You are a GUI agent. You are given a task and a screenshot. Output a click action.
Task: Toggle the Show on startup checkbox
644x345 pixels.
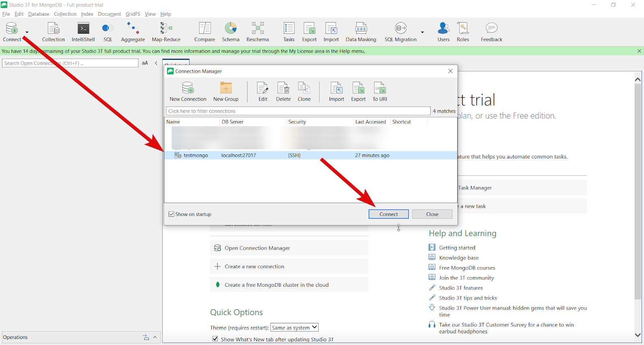click(171, 214)
